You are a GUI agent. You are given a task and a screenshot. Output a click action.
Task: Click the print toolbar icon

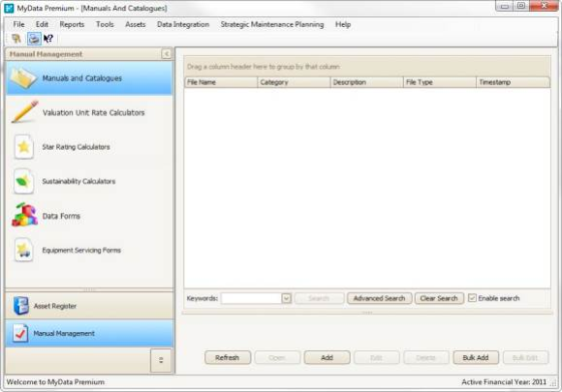[x=34, y=39]
